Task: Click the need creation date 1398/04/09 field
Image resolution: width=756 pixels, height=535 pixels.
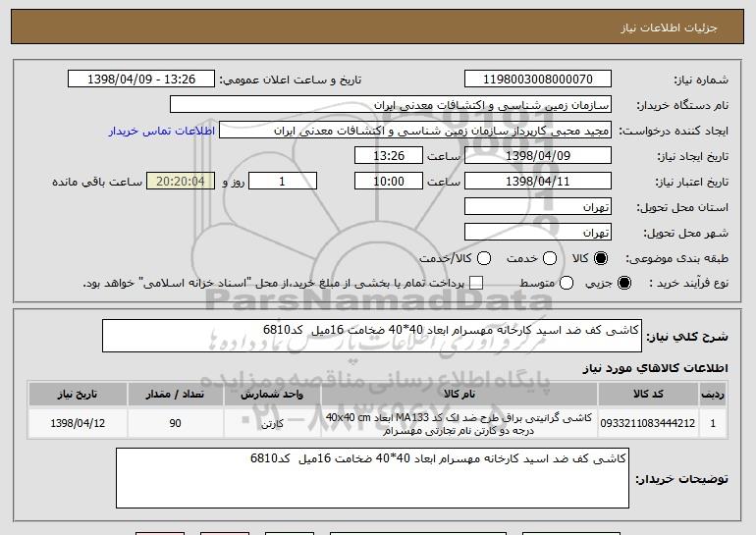Action: (x=538, y=156)
